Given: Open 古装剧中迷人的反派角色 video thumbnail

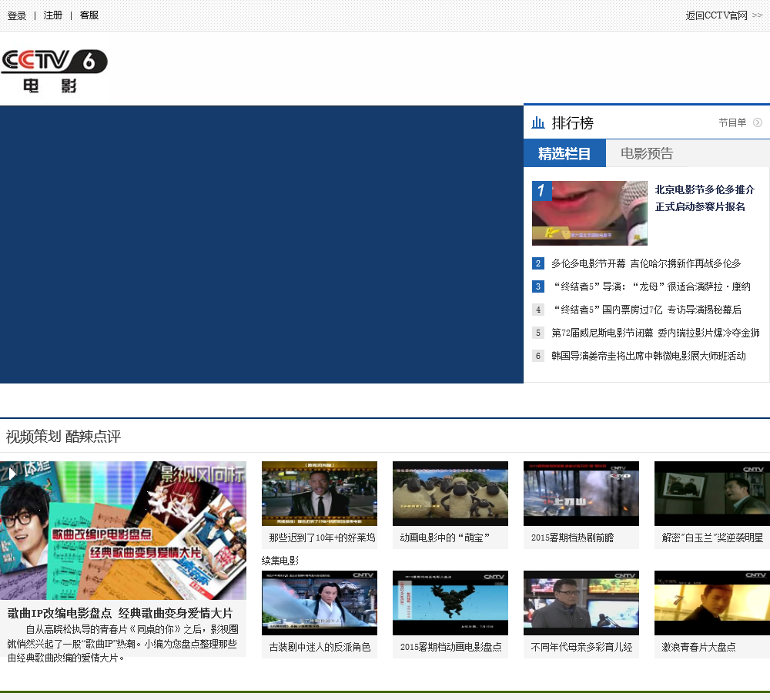Looking at the screenshot, I should [x=320, y=603].
